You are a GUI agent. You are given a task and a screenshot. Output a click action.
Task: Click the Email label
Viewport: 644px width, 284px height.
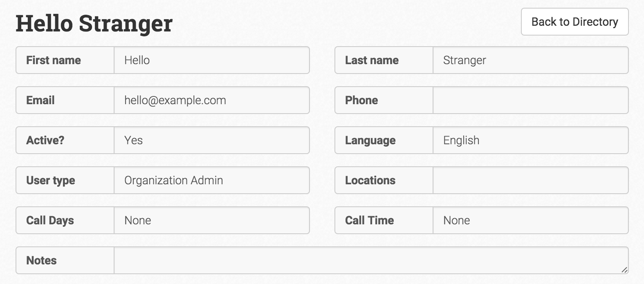pyautogui.click(x=40, y=100)
